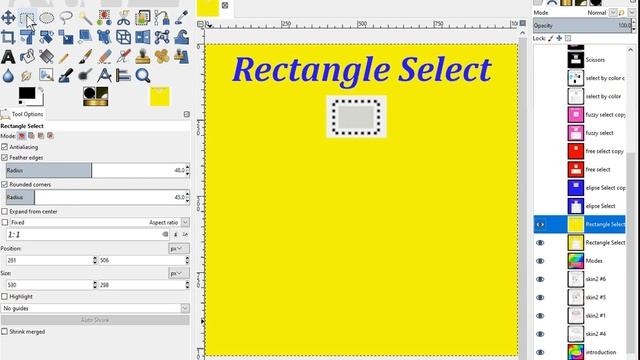The height and width of the screenshot is (360, 640).
Task: Select the Free Select lasso tool
Action: coord(66,18)
